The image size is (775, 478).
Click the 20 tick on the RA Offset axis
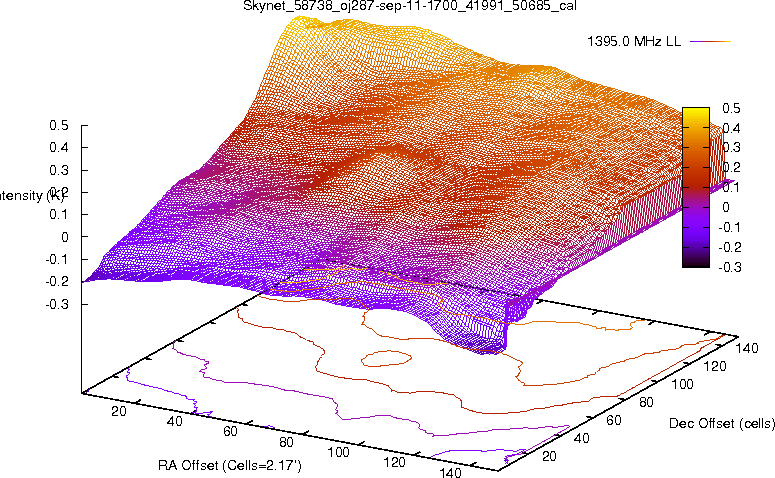[x=119, y=411]
